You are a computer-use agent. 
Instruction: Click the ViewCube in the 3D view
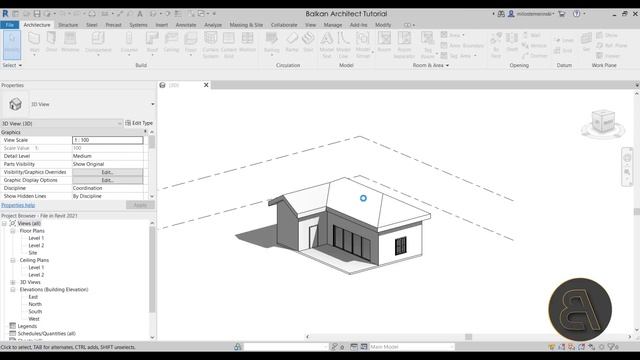point(603,122)
